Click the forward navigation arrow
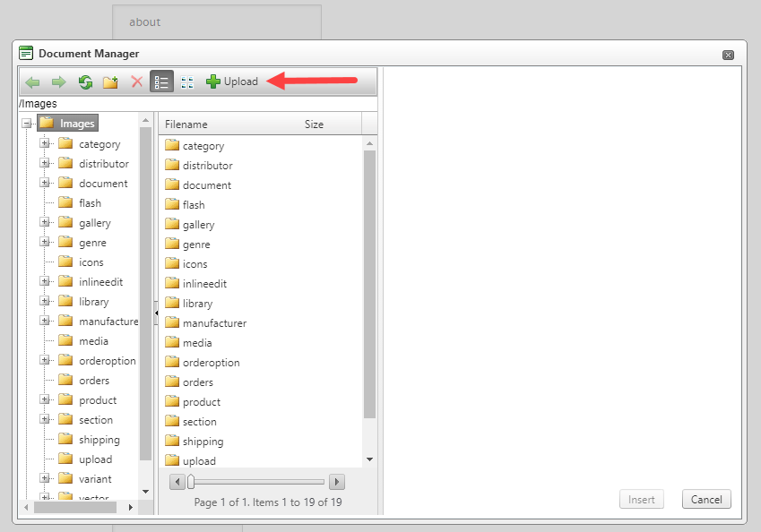This screenshot has width=761, height=532. click(57, 82)
